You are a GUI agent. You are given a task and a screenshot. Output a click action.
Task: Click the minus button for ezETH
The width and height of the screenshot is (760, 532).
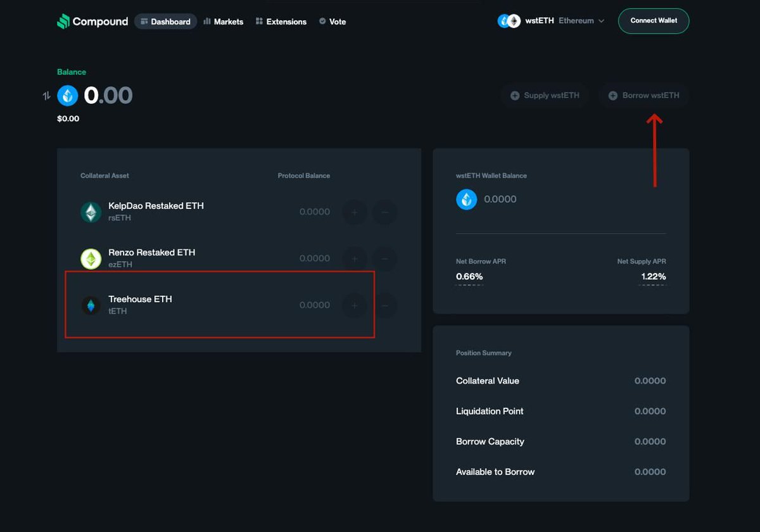(x=384, y=258)
